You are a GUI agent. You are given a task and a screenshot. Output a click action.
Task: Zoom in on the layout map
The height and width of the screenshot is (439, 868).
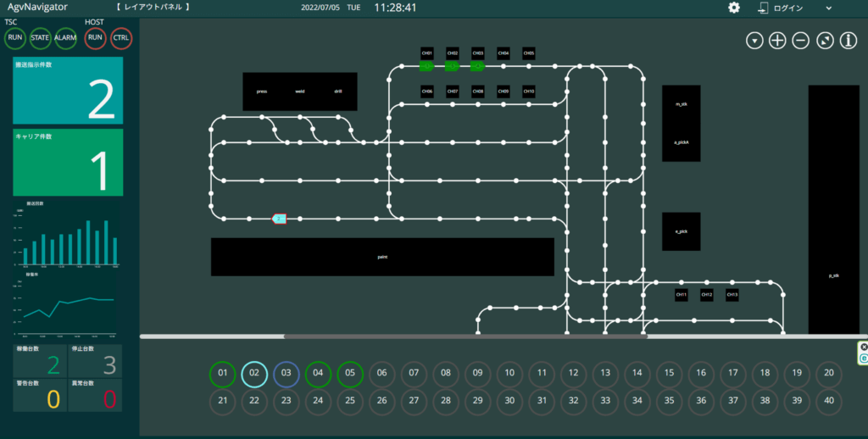[777, 41]
